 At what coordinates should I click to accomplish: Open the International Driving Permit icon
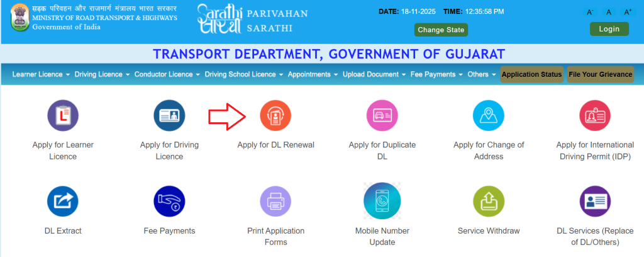(595, 115)
